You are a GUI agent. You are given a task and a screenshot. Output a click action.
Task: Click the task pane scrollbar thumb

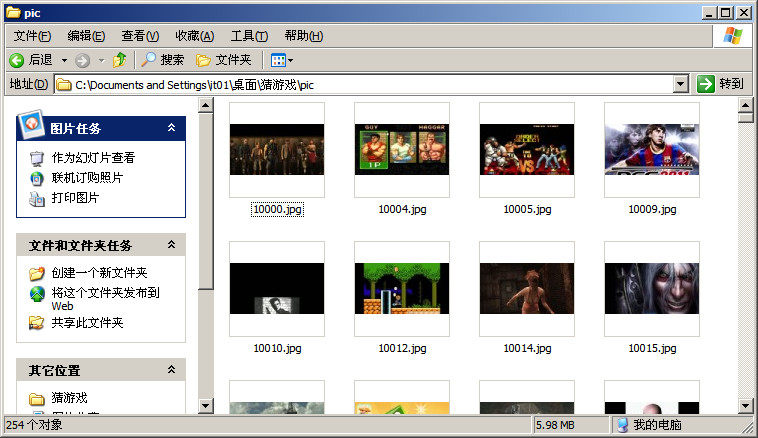pyautogui.click(x=205, y=201)
